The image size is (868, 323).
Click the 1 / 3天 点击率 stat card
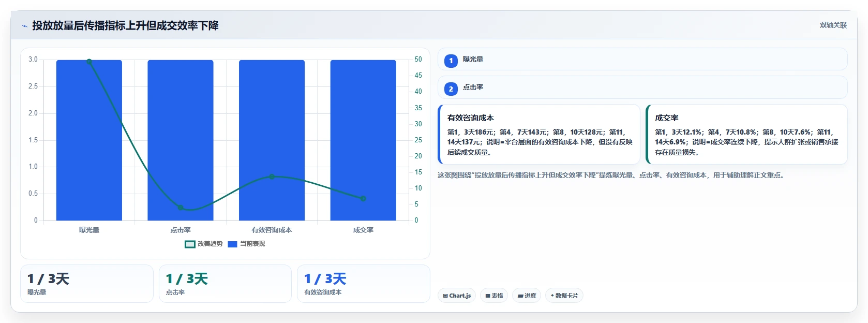pyautogui.click(x=225, y=284)
